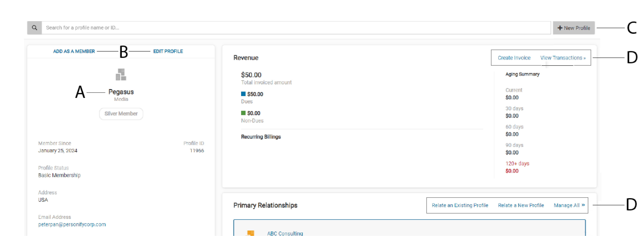
Task: Click the Pegasus company building icon
Action: coord(121,74)
